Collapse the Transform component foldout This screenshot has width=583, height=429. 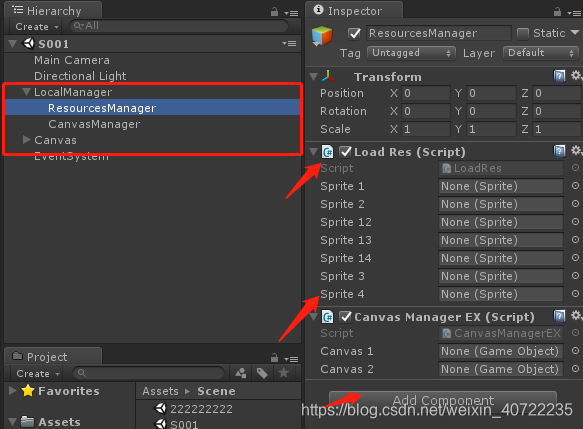pyautogui.click(x=314, y=77)
